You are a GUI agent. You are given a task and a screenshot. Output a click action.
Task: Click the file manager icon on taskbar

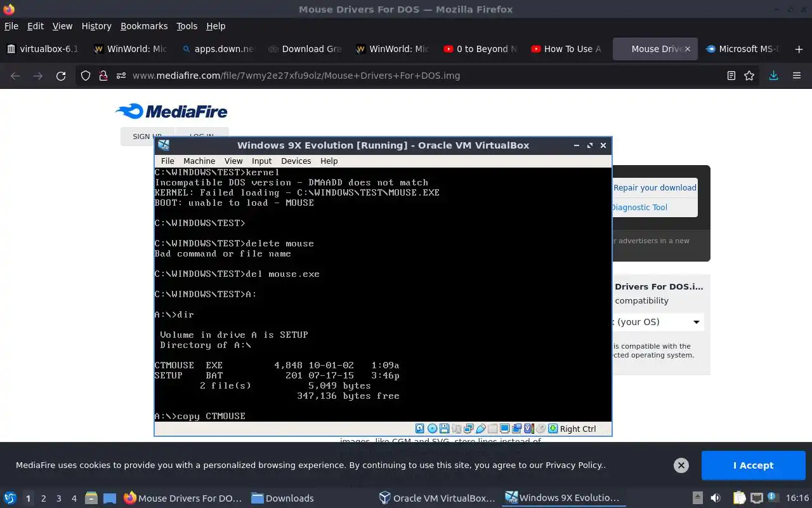(91, 498)
